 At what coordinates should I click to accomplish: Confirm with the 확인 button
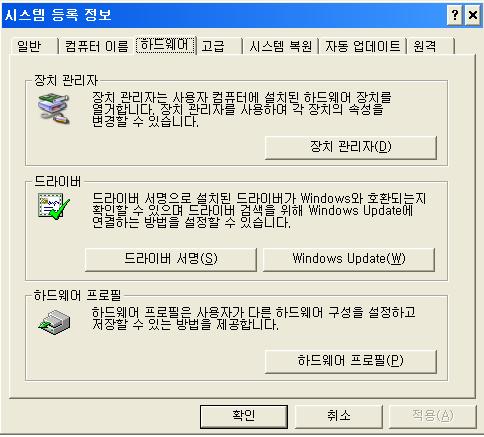pyautogui.click(x=244, y=416)
